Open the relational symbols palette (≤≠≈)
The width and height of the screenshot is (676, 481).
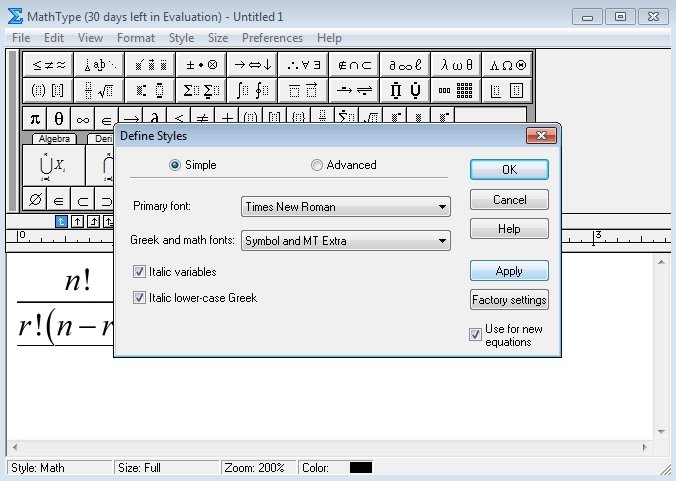coord(48,65)
